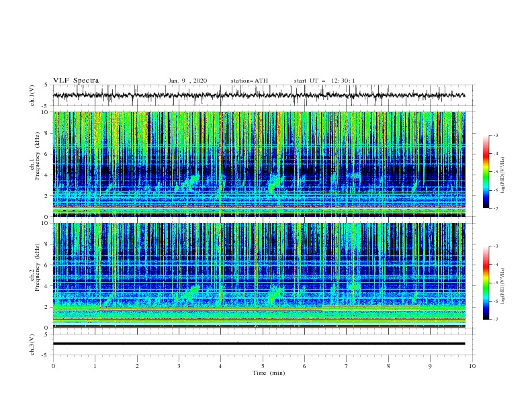Click the "9" tick label on time axis
The height and width of the screenshot is (411, 532).
tap(430, 366)
